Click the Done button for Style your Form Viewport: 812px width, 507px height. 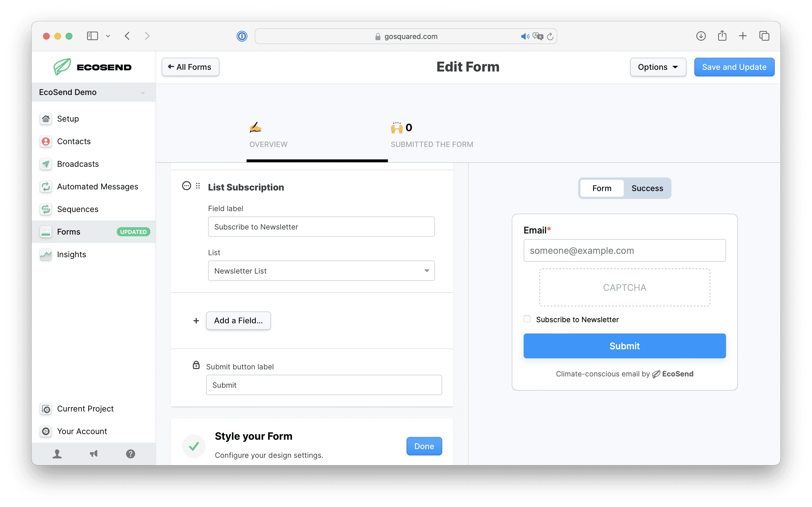pos(424,446)
